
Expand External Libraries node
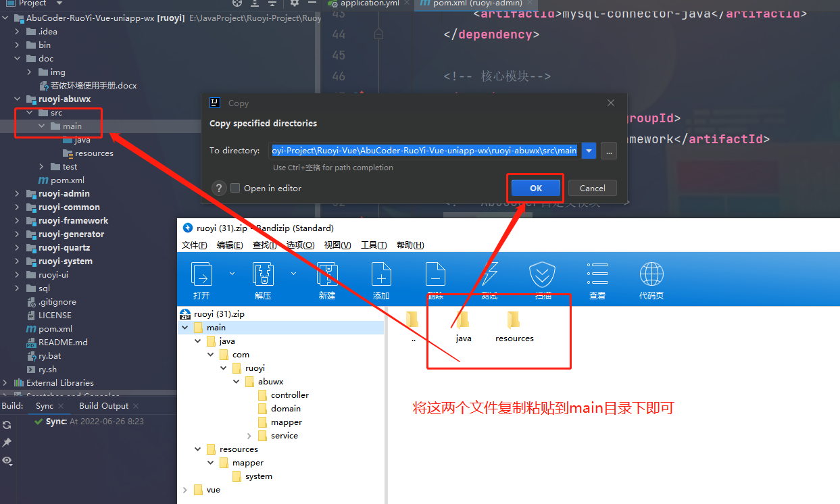click(x=5, y=383)
